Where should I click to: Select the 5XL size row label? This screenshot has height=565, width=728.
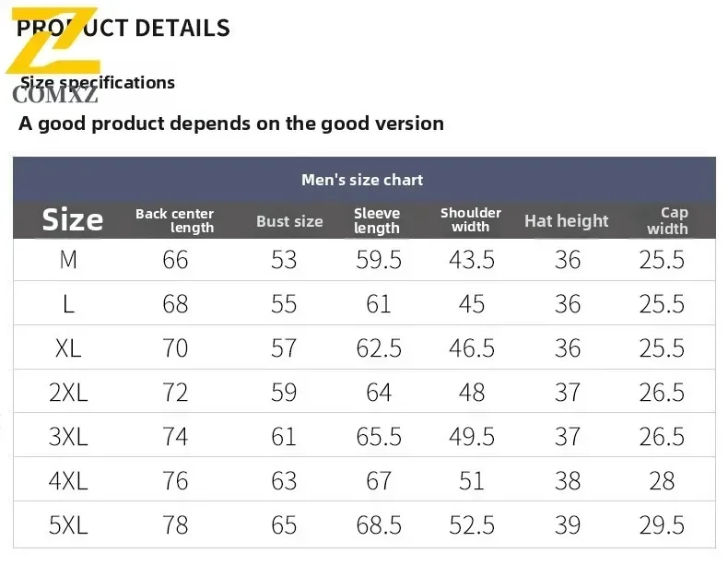pos(68,524)
